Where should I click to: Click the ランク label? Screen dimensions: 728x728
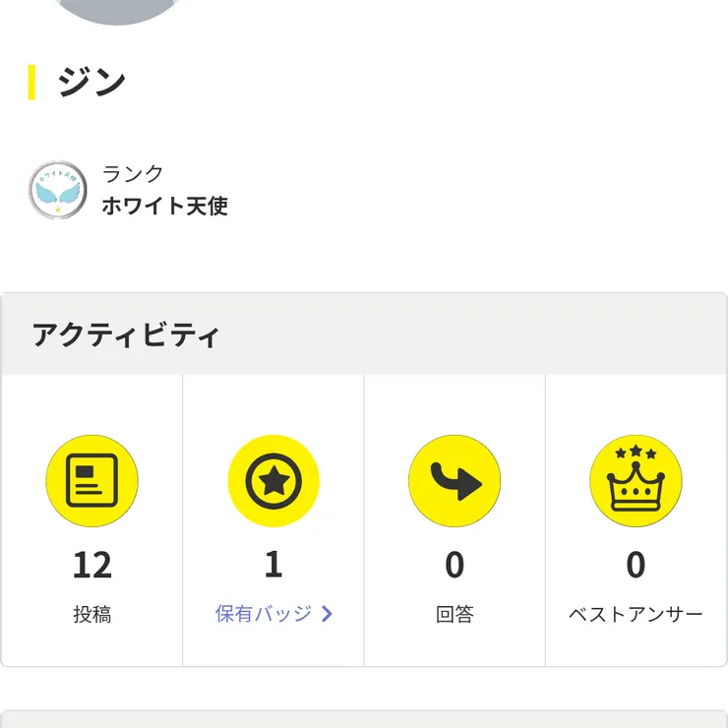coord(133,174)
